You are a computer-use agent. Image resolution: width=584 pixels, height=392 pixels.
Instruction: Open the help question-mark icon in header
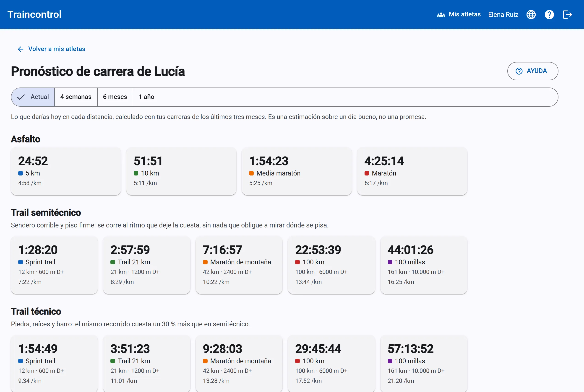[549, 15]
